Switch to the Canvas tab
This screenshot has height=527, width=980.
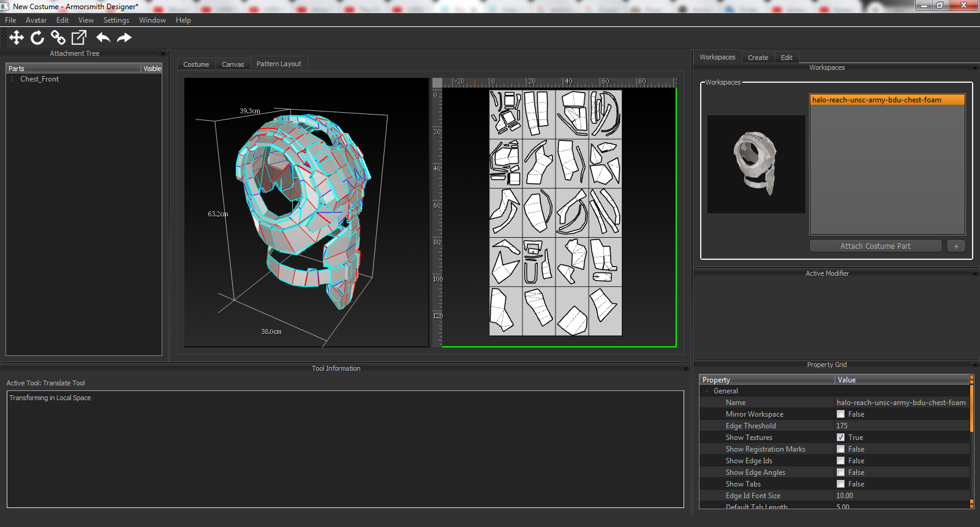coord(233,64)
